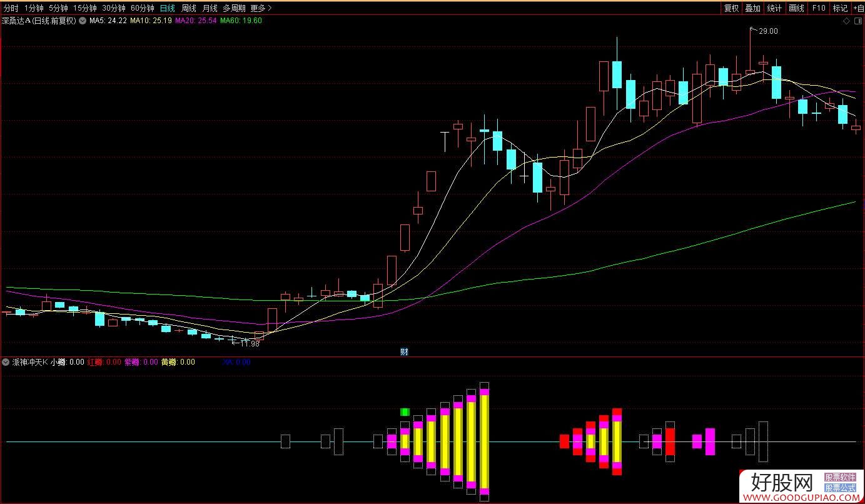The image size is (865, 504).
Task: Open the 股票软件 link
Action: pyautogui.click(x=840, y=478)
